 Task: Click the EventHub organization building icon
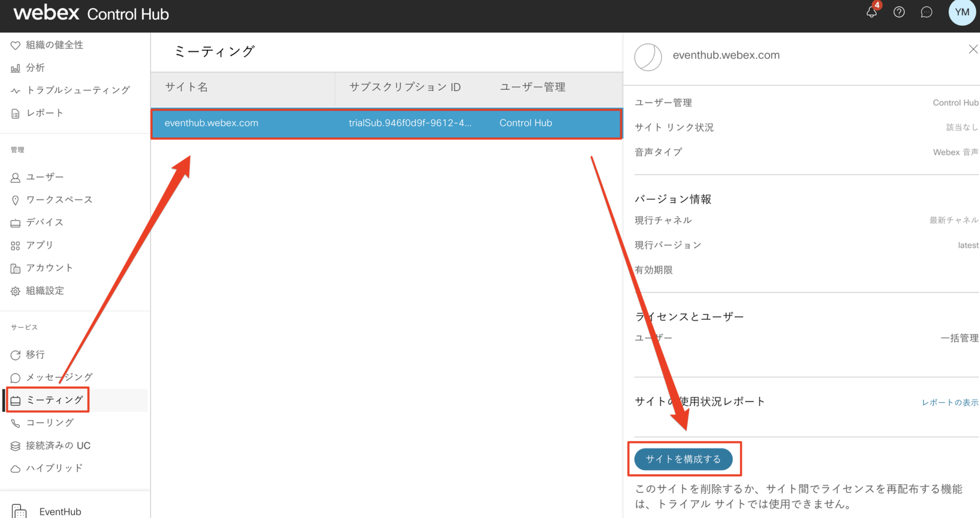(19, 511)
